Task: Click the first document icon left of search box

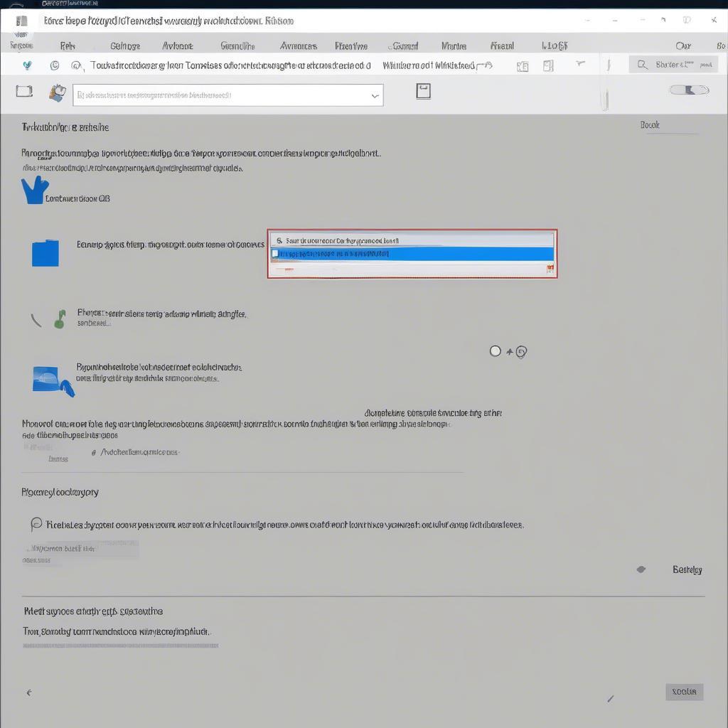Action: (x=523, y=66)
